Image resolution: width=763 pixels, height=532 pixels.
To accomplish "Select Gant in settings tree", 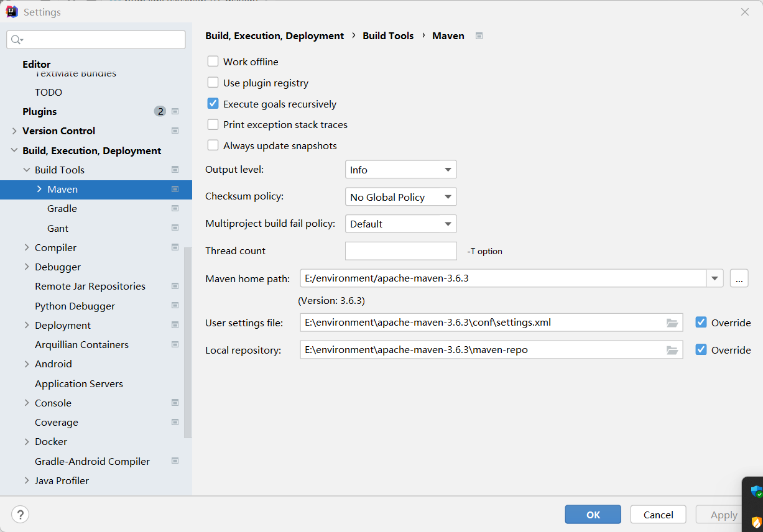I will coord(58,228).
